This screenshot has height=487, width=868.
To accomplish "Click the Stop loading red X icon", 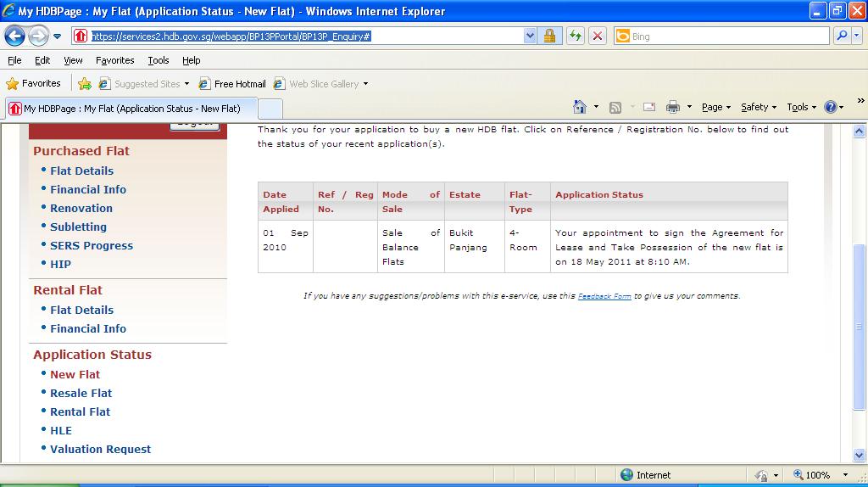I will [598, 36].
